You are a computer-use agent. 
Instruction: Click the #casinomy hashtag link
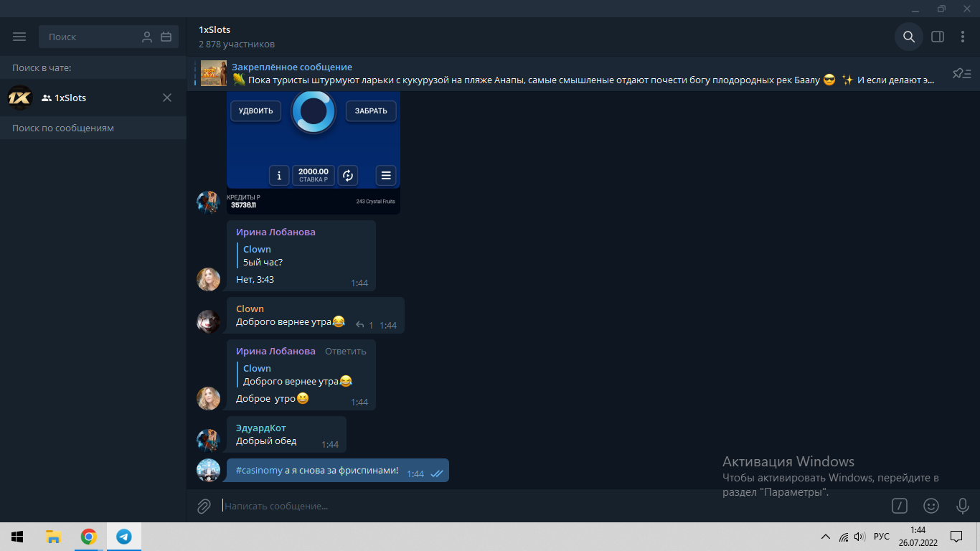(259, 471)
